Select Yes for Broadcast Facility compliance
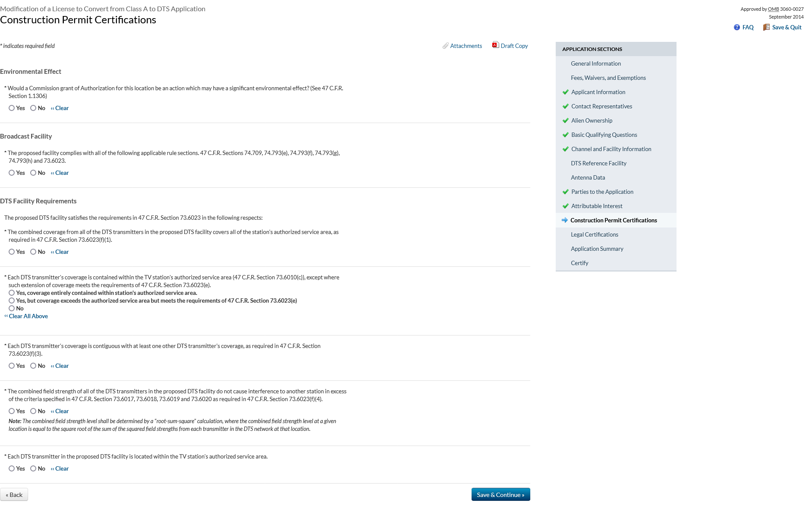The height and width of the screenshot is (506, 812). click(x=12, y=173)
